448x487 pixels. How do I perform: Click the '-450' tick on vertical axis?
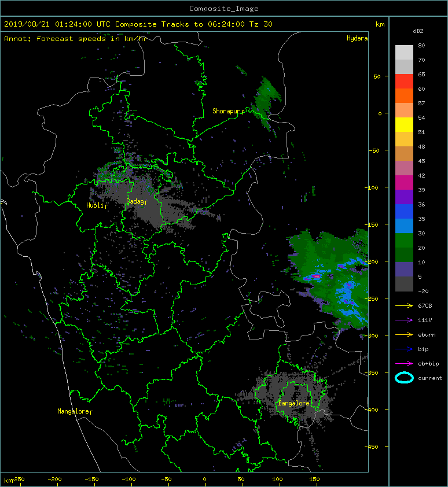(x=371, y=447)
